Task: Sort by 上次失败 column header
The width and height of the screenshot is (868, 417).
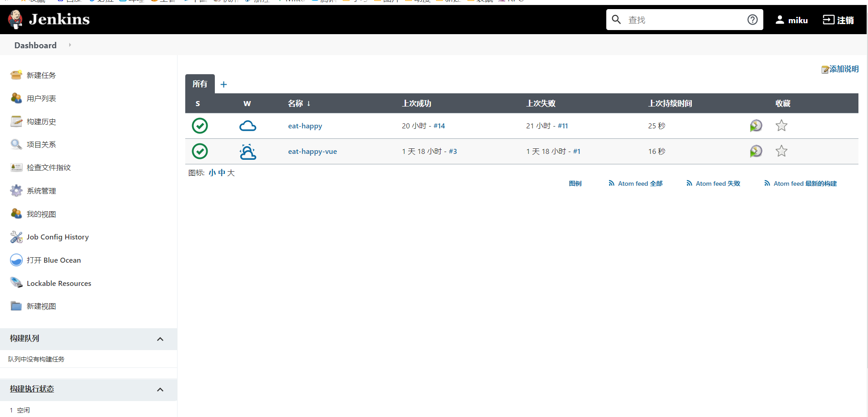Action: [x=541, y=103]
